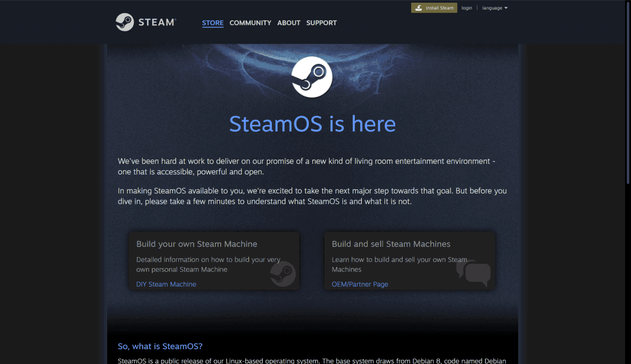
Task: Open the OEM/Partner Page link
Action: 360,284
